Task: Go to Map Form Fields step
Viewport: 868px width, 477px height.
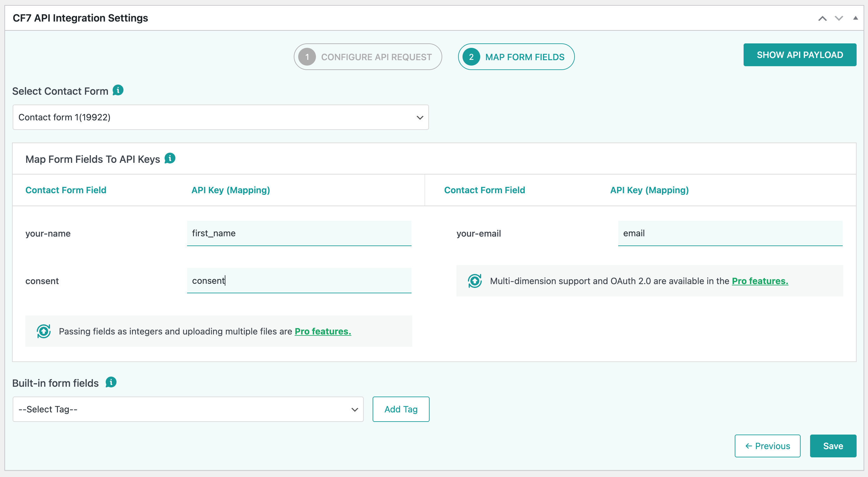Action: pyautogui.click(x=516, y=57)
